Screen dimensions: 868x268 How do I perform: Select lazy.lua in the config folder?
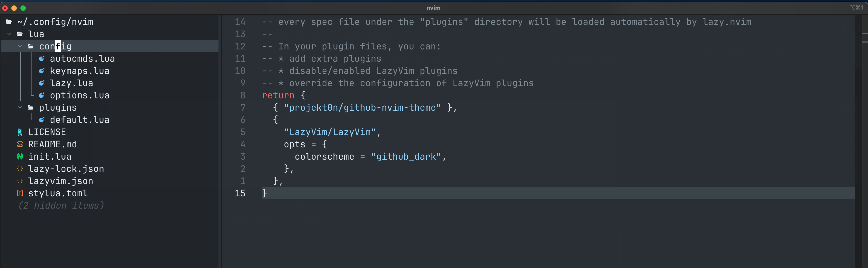(x=71, y=83)
